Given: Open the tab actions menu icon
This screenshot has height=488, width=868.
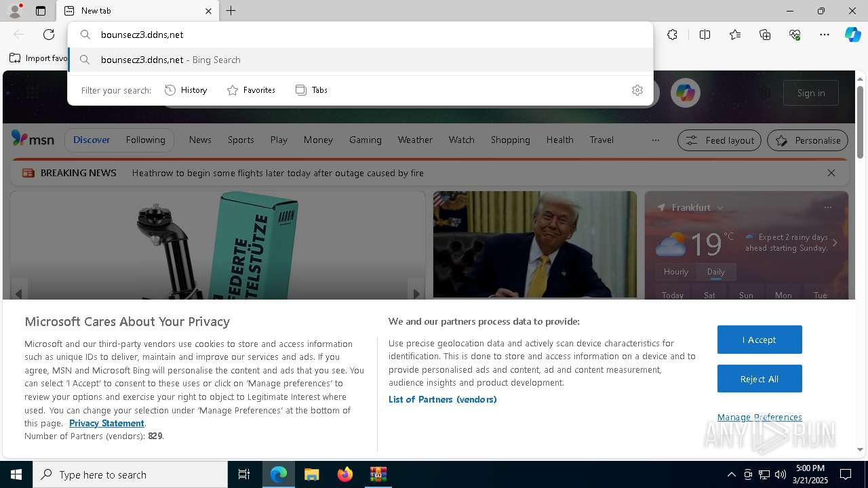Looking at the screenshot, I should coord(41,11).
